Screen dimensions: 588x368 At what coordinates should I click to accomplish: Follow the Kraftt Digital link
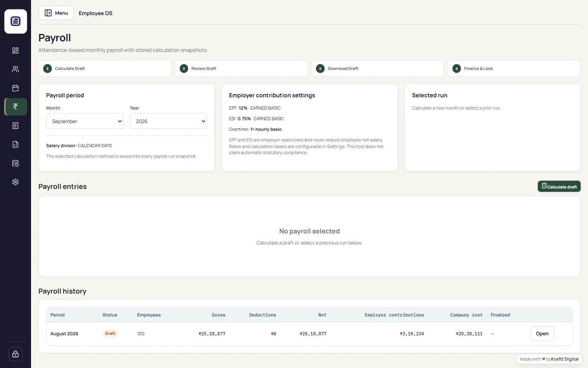tap(565, 359)
